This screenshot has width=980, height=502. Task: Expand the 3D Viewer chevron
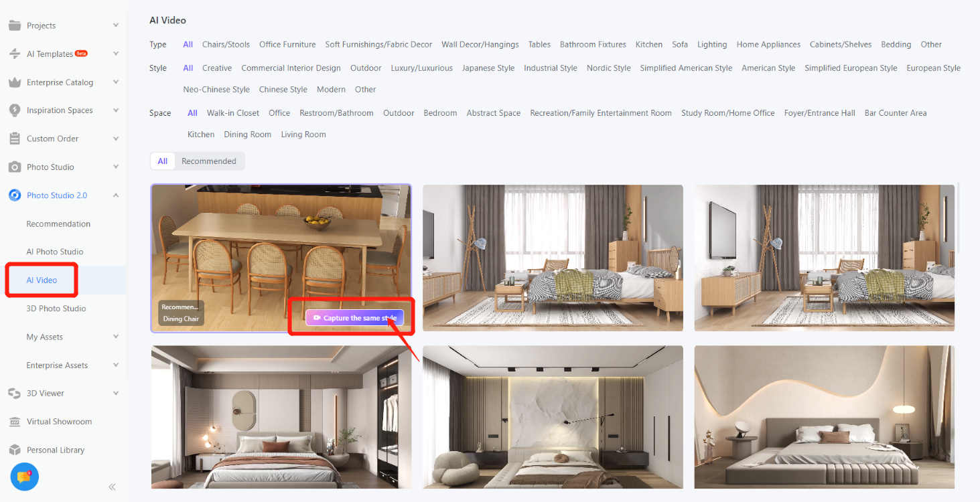[116, 394]
